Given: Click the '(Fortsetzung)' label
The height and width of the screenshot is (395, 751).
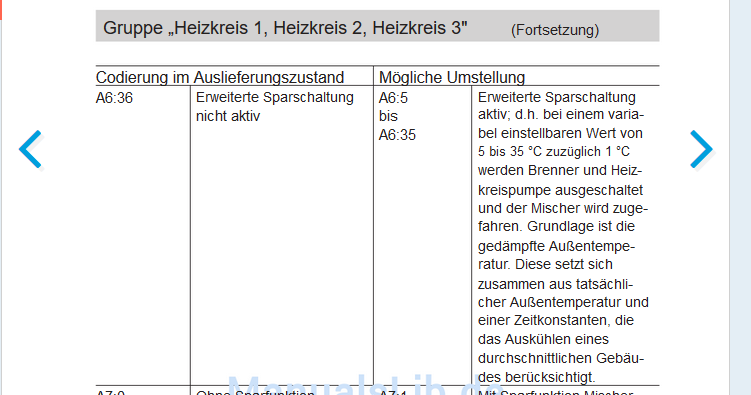Looking at the screenshot, I should click(555, 30).
